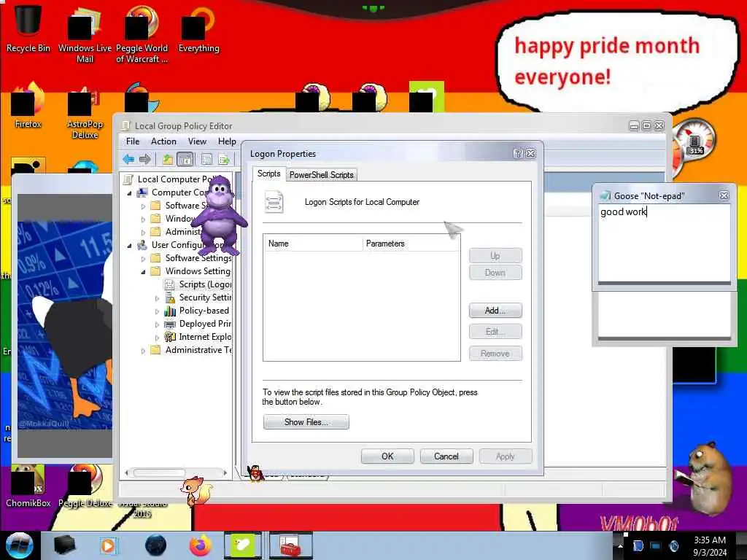Click OK in Logon Properties
Viewport: 747px width, 560px height.
[387, 456]
